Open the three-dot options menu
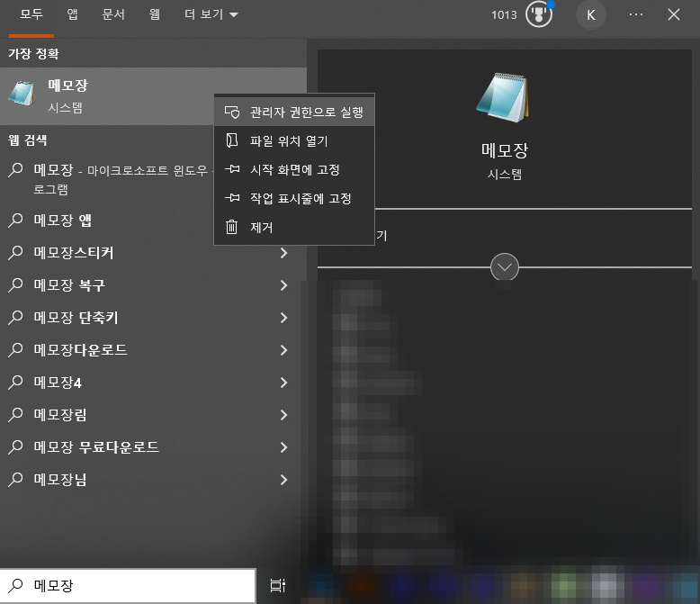Viewport: 700px width, 604px height. (636, 14)
